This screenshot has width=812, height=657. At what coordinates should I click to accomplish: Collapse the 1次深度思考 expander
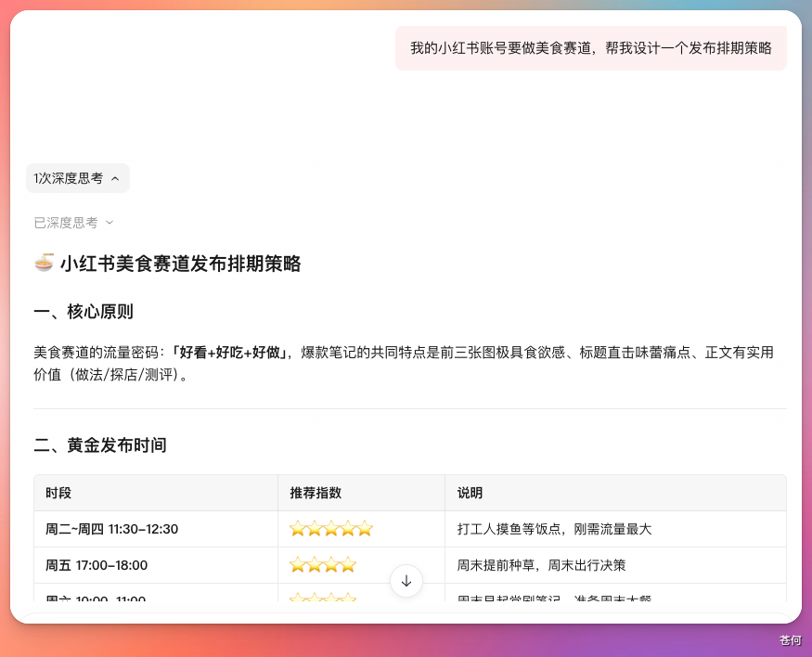click(x=77, y=178)
